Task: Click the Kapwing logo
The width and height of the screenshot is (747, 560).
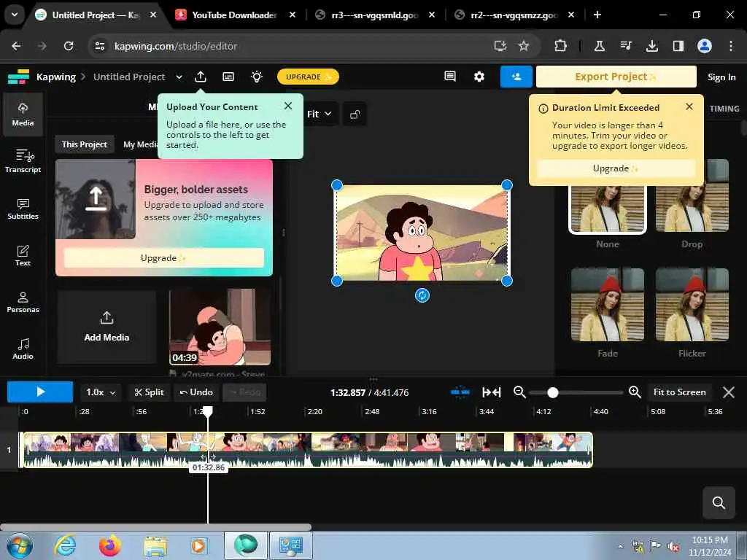Action: [18, 77]
